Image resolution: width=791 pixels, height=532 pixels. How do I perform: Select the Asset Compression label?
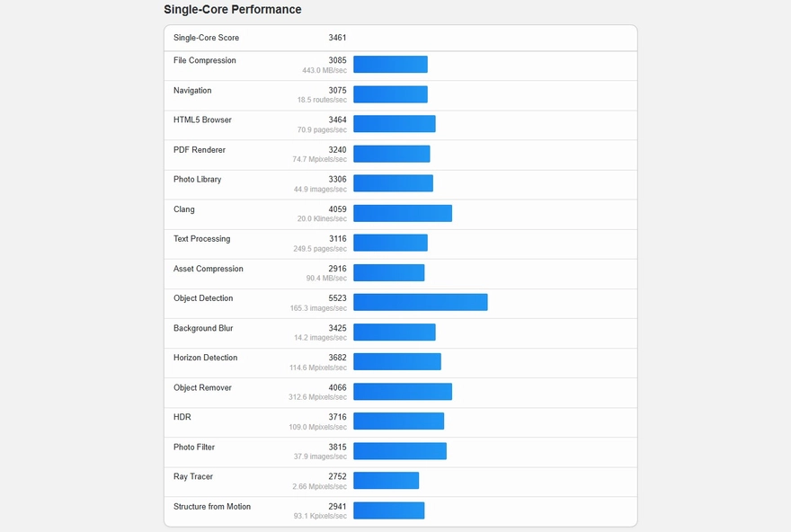(x=209, y=269)
